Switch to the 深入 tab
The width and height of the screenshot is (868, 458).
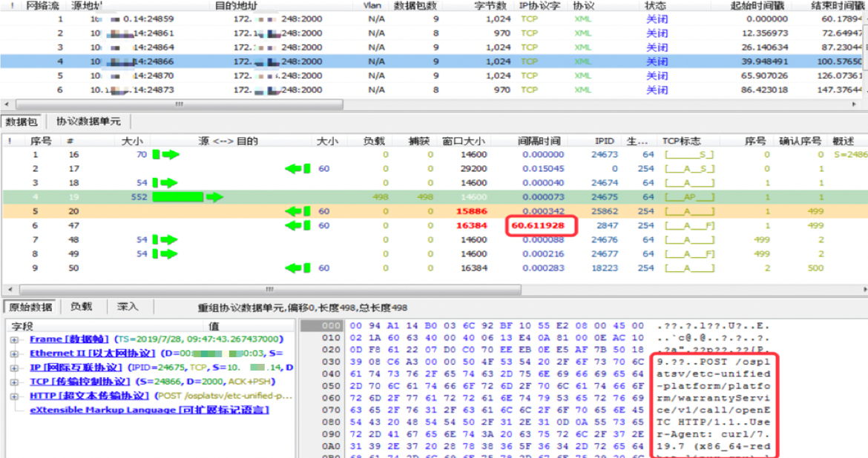point(128,307)
